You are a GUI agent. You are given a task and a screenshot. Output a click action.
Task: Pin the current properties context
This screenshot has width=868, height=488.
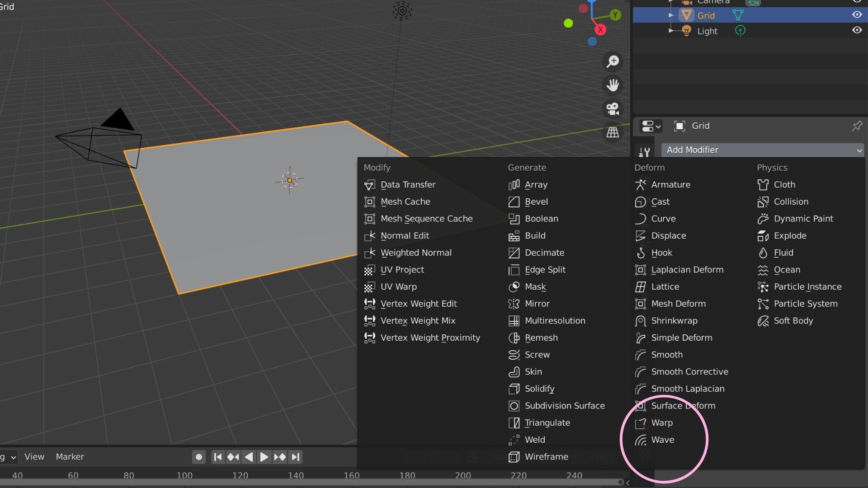pos(857,126)
